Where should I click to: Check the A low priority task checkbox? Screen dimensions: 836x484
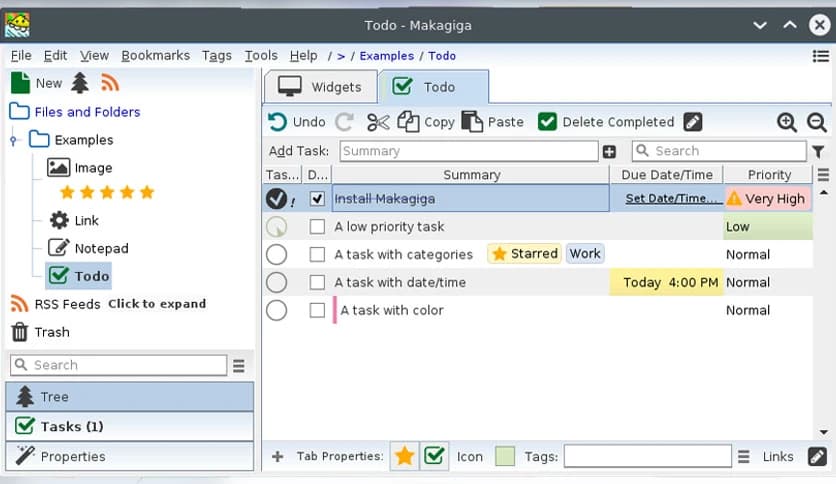pos(317,227)
